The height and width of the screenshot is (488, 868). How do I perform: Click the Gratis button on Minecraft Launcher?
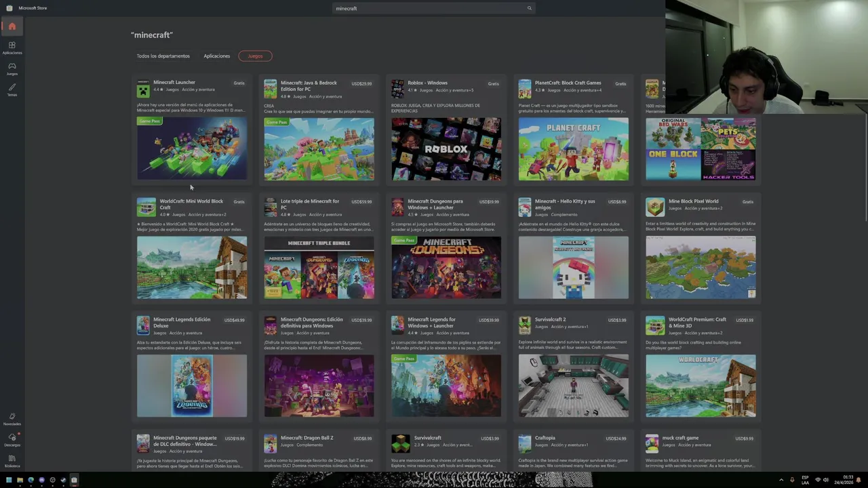[x=239, y=83]
